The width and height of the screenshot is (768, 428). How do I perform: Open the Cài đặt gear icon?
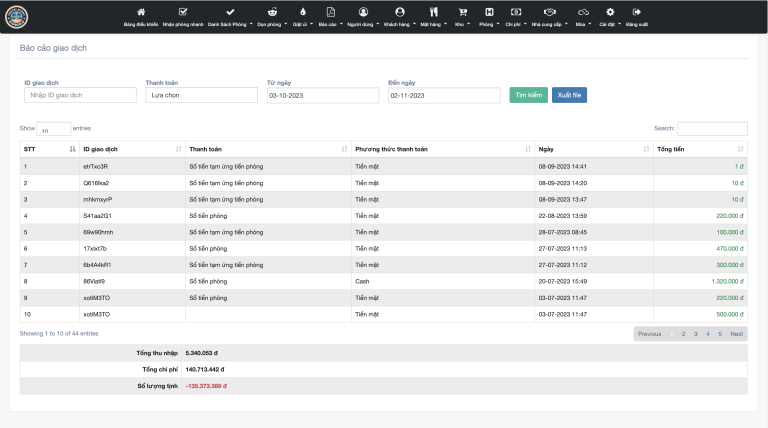(x=610, y=12)
